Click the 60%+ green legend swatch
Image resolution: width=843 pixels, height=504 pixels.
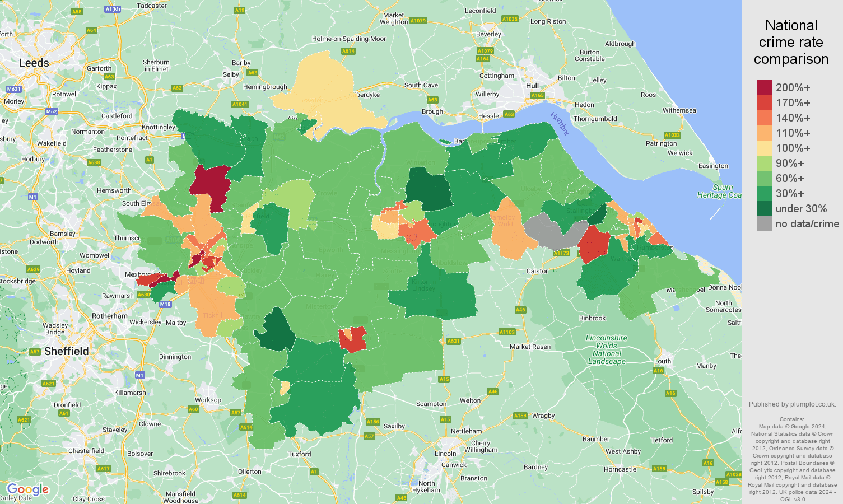(764, 179)
